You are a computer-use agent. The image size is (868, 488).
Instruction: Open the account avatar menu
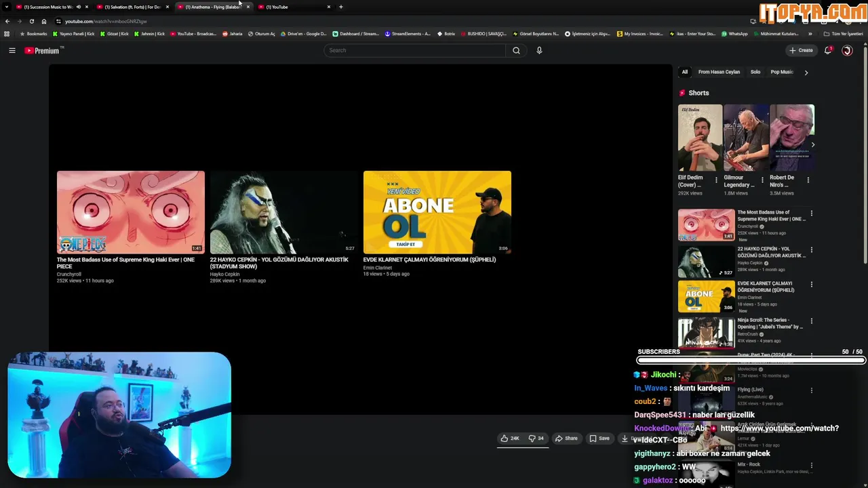(847, 50)
